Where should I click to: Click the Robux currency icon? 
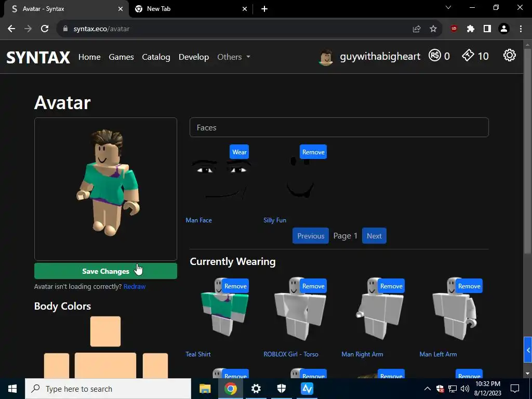(x=435, y=55)
